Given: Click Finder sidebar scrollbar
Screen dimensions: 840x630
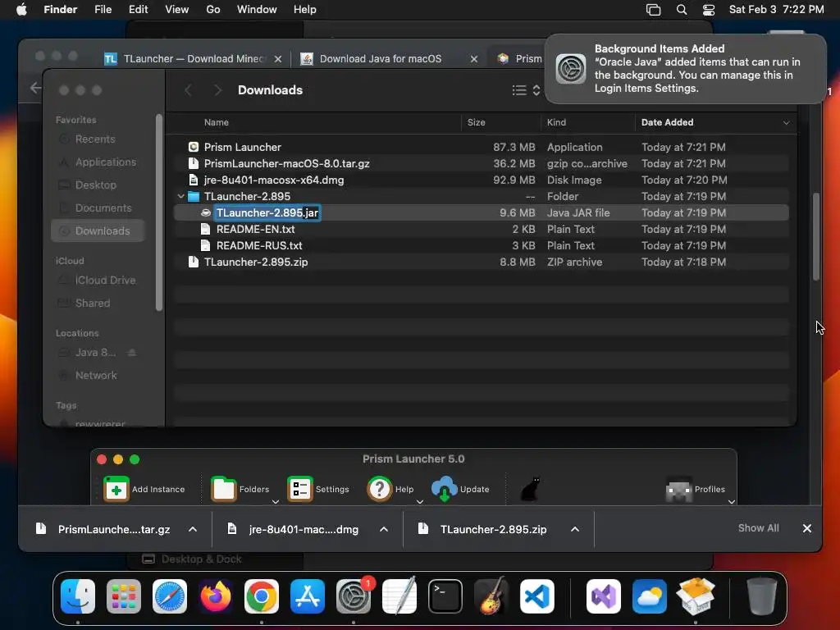Looking at the screenshot, I should 159,212.
